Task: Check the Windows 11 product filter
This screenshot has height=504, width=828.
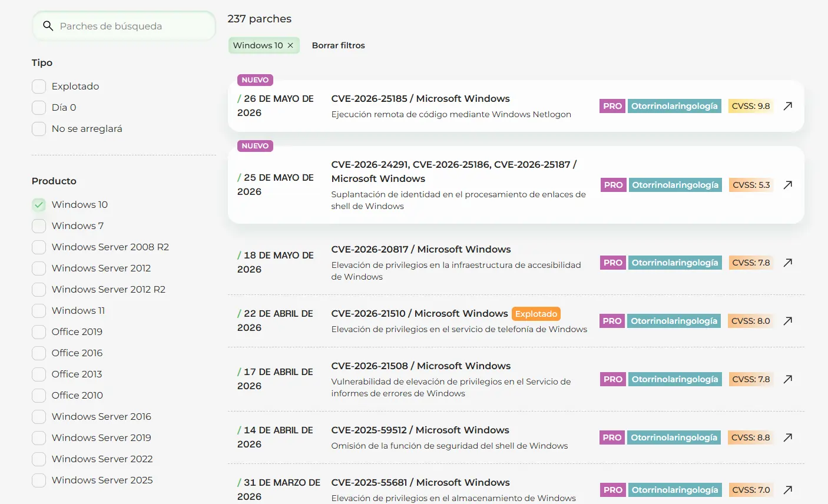Action: click(x=39, y=311)
